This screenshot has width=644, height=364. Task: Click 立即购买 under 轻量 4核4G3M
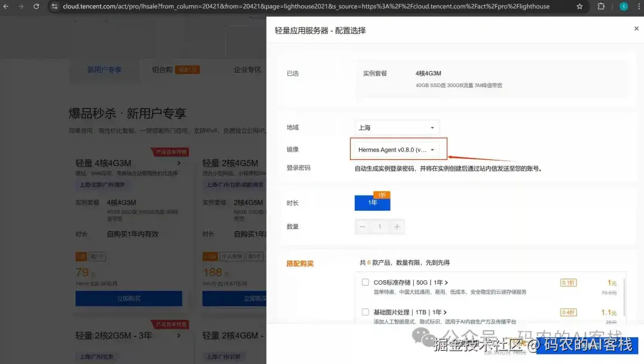pyautogui.click(x=129, y=298)
